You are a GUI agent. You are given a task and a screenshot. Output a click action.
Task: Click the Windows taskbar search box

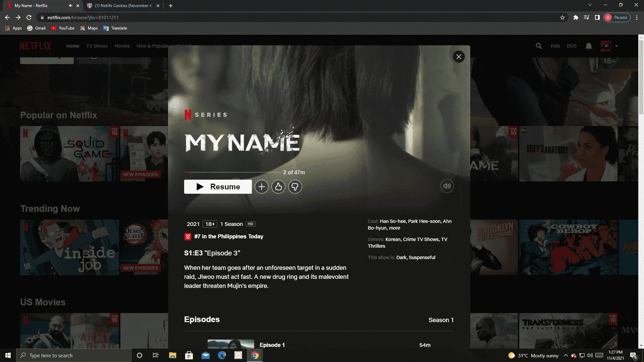(x=74, y=355)
